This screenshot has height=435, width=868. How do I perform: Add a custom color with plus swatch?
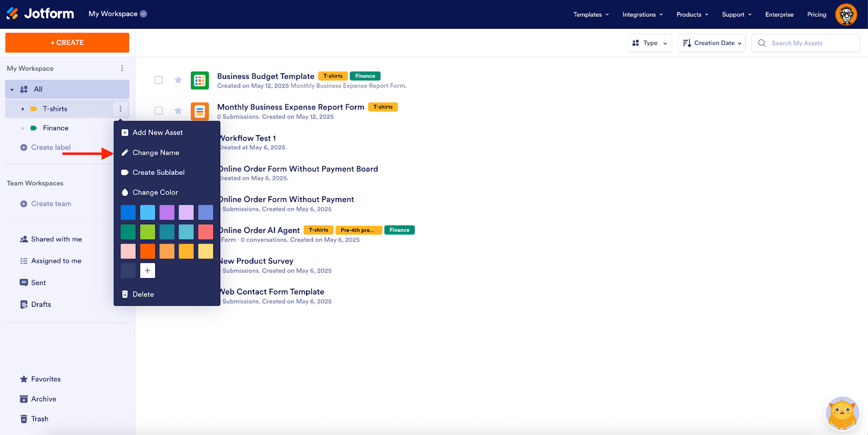click(148, 270)
